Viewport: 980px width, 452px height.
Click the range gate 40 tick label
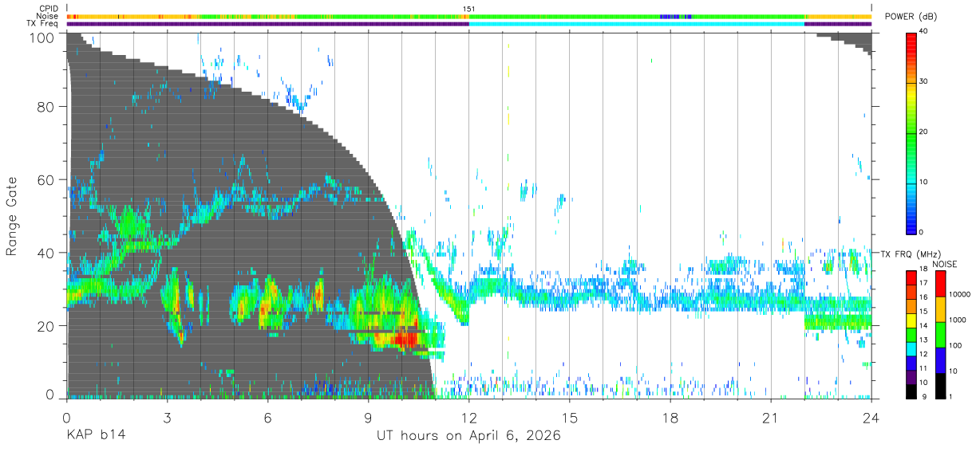point(46,253)
